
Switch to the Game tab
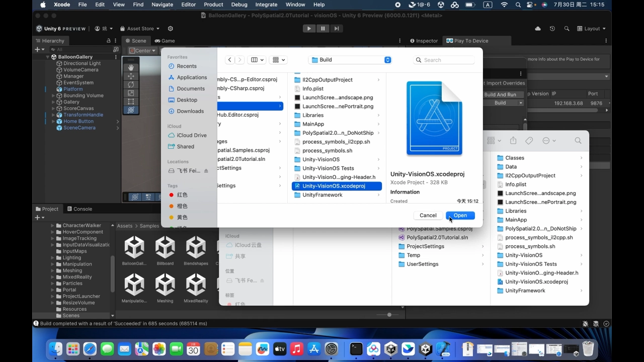pyautogui.click(x=165, y=41)
